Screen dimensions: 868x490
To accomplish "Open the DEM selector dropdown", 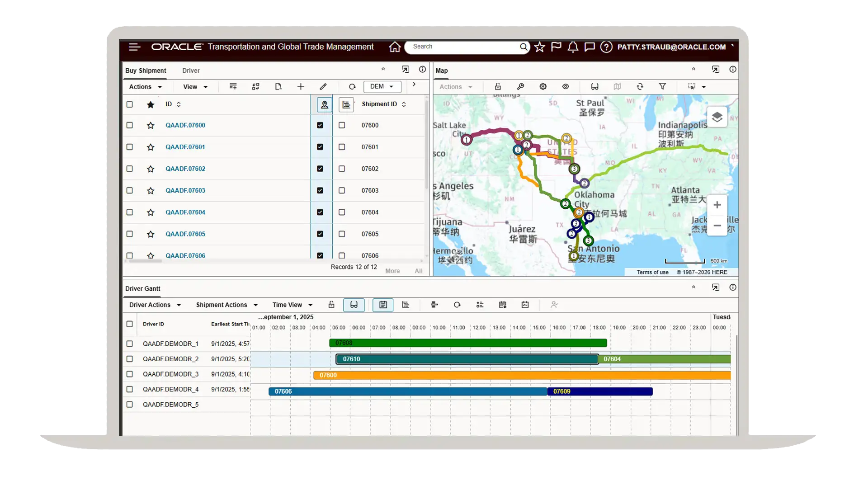I will [x=382, y=86].
